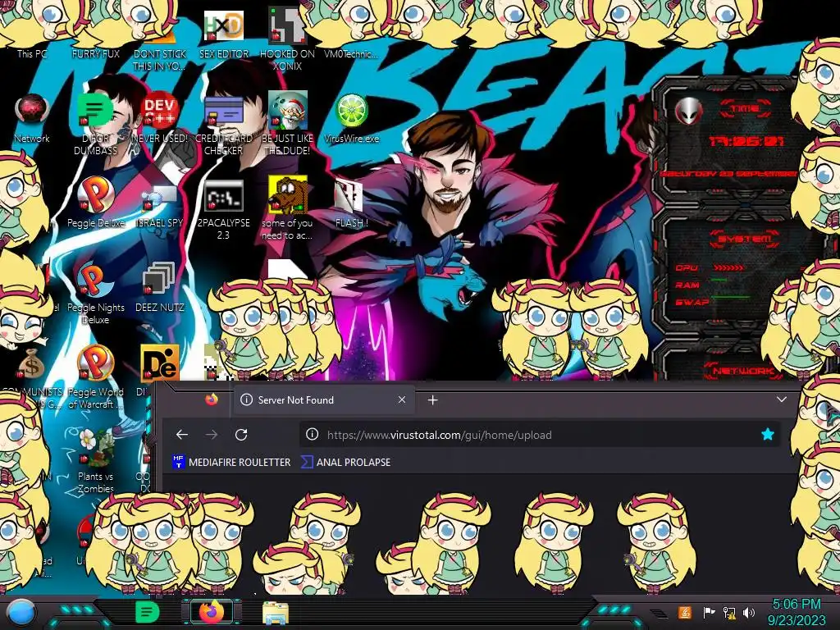This screenshot has height=630, width=840.
Task: Open File Explorer from the taskbar
Action: point(276,613)
